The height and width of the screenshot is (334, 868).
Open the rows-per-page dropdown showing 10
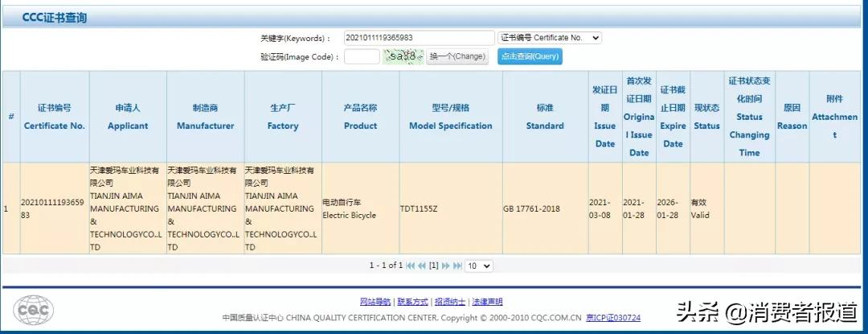[x=479, y=266]
